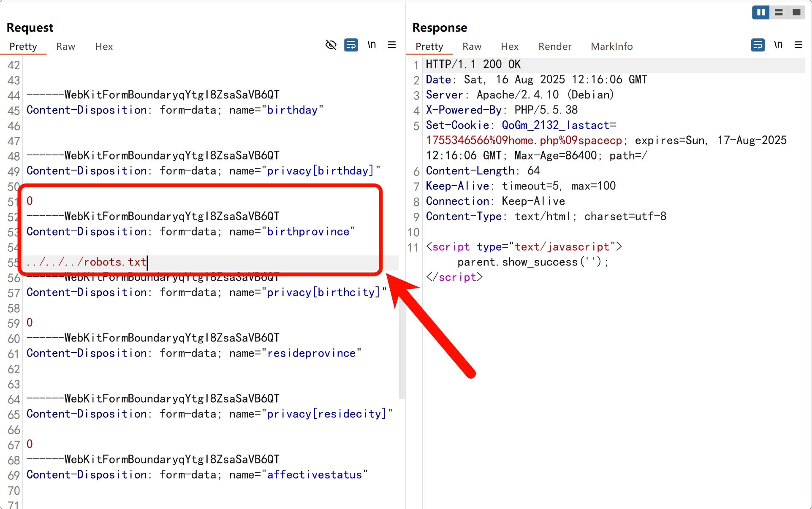Switch Request view to the Hex tab
This screenshot has height=509, width=812.
pos(104,46)
